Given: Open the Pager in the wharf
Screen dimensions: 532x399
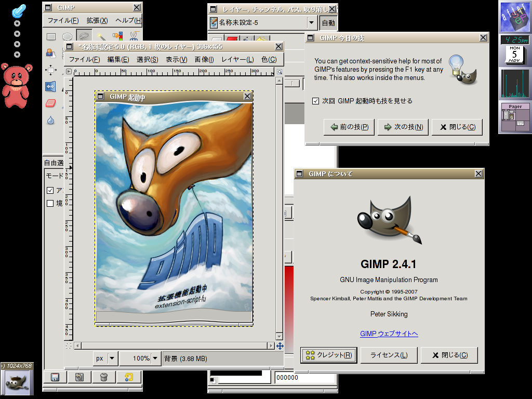Looking at the screenshot, I should click(x=515, y=117).
